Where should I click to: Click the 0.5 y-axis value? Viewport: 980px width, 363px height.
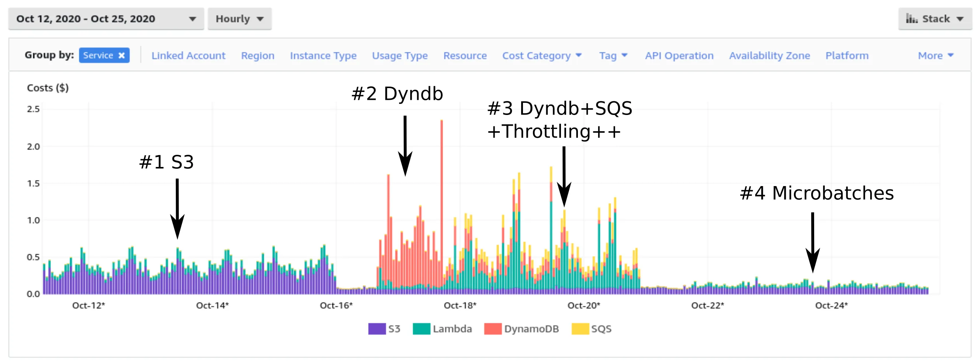pos(33,257)
